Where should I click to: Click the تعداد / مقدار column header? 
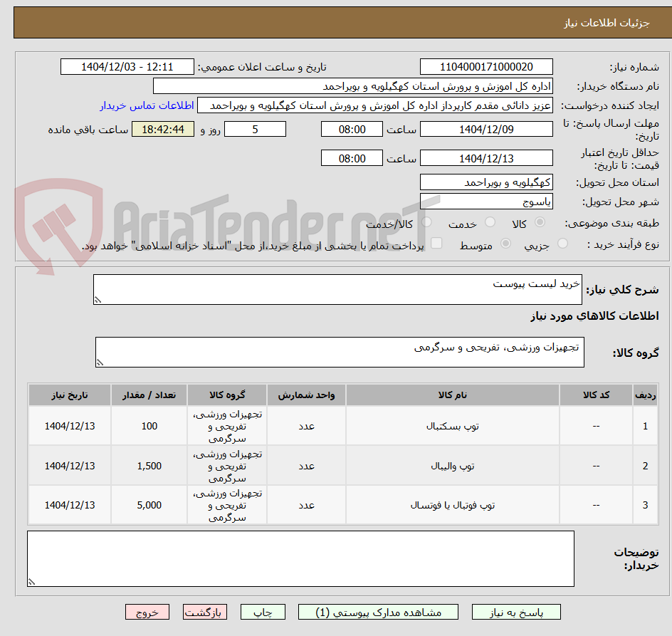(x=149, y=395)
